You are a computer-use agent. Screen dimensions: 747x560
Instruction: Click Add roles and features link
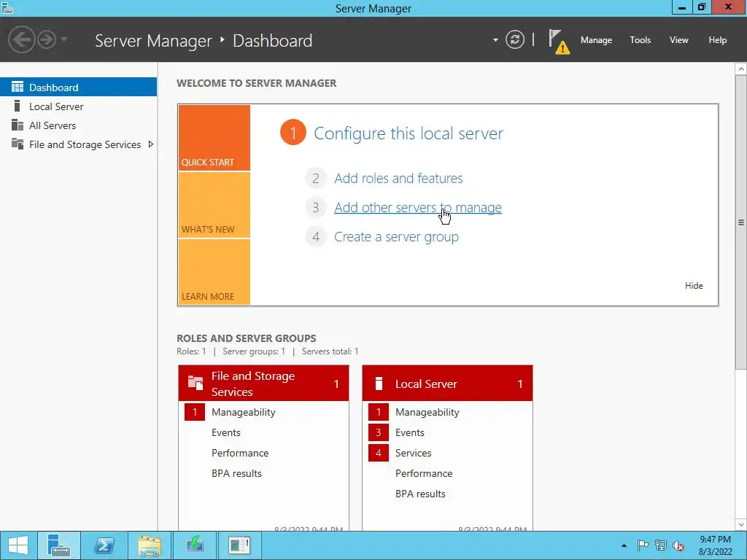coord(398,178)
